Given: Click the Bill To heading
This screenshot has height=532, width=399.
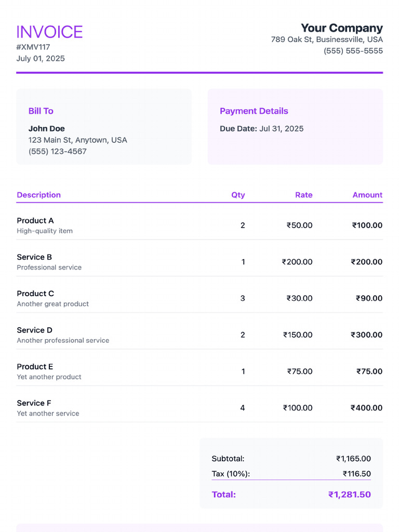Looking at the screenshot, I should pyautogui.click(x=41, y=111).
